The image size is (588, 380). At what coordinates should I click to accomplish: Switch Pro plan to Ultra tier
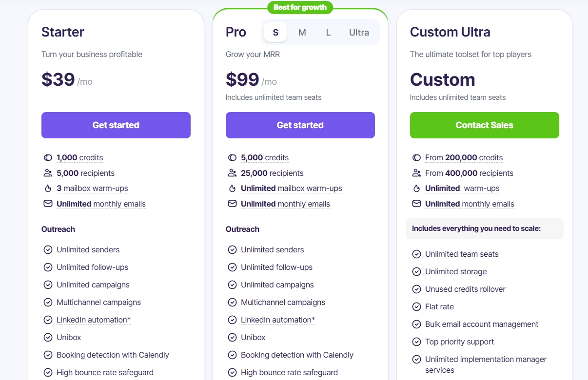pyautogui.click(x=359, y=33)
